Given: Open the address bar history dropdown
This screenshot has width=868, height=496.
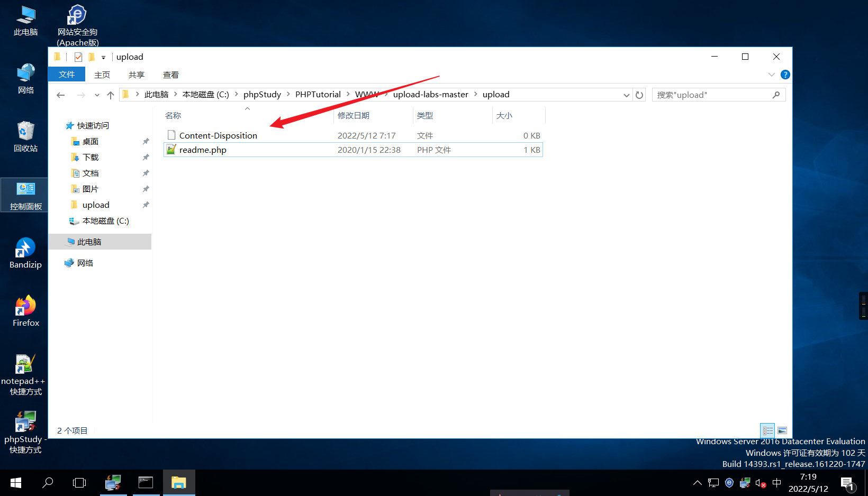Looking at the screenshot, I should [627, 95].
